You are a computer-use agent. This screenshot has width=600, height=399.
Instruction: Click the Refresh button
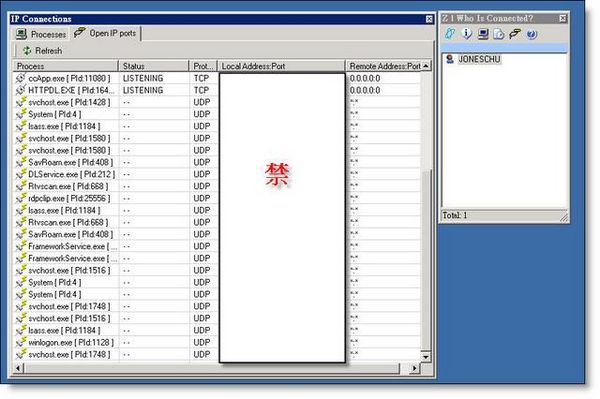42,50
